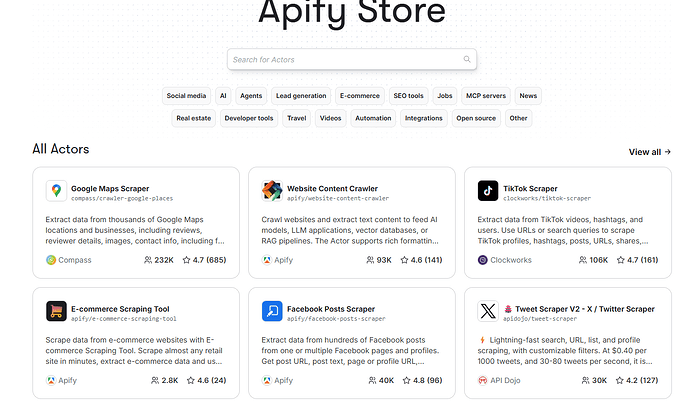Select the Developer tools category
689x407 pixels.
[249, 118]
